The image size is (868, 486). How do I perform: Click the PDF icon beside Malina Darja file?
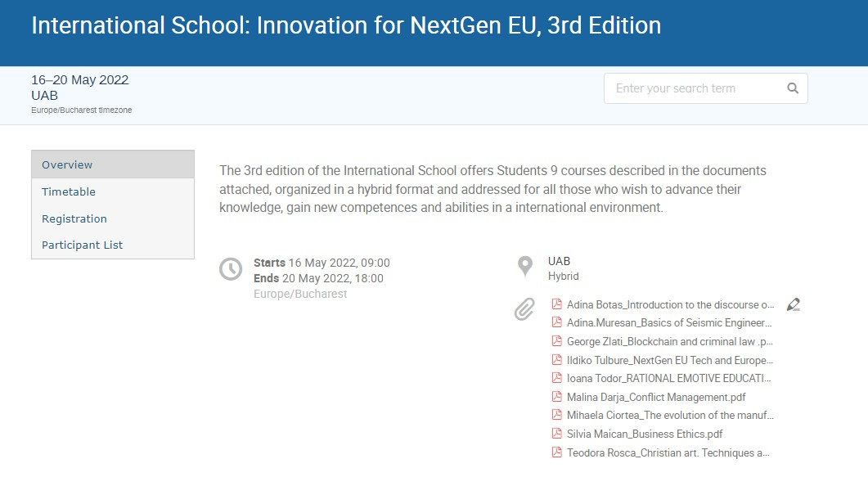[x=557, y=396]
